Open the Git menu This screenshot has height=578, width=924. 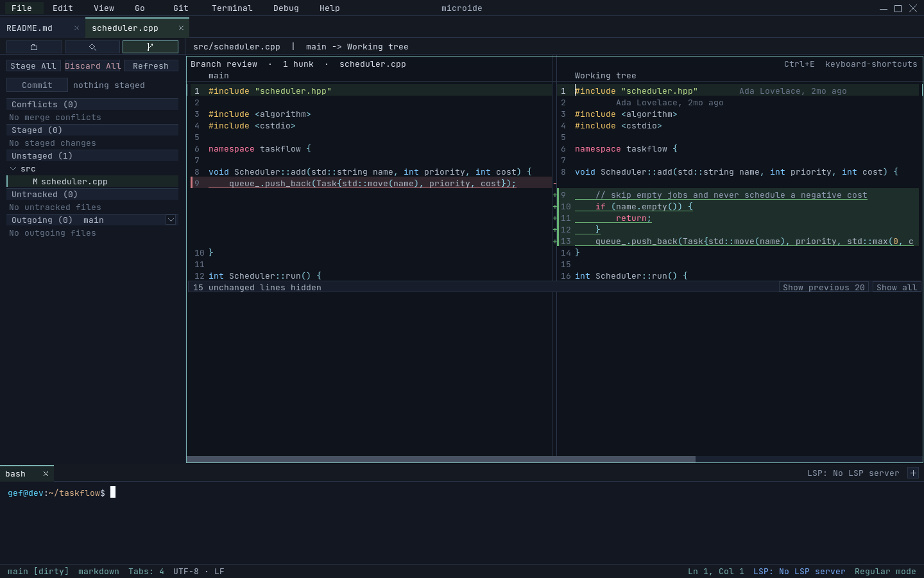click(181, 8)
